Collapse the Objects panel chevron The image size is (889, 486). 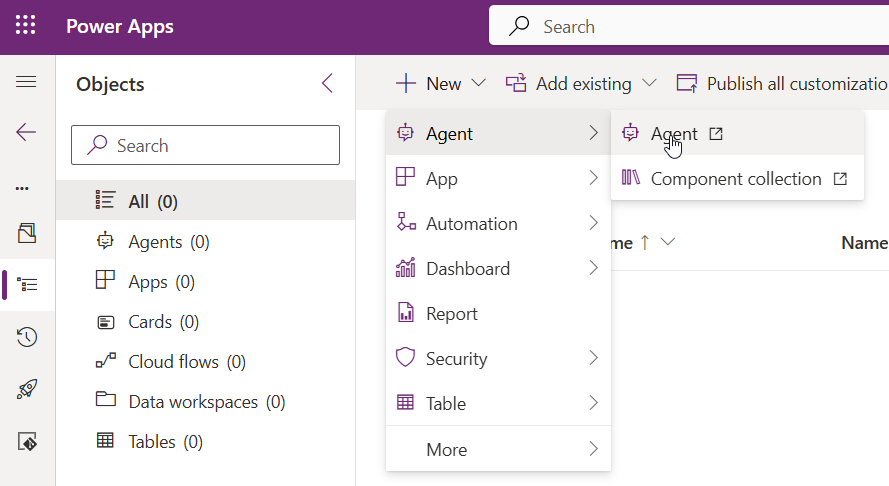(x=327, y=84)
